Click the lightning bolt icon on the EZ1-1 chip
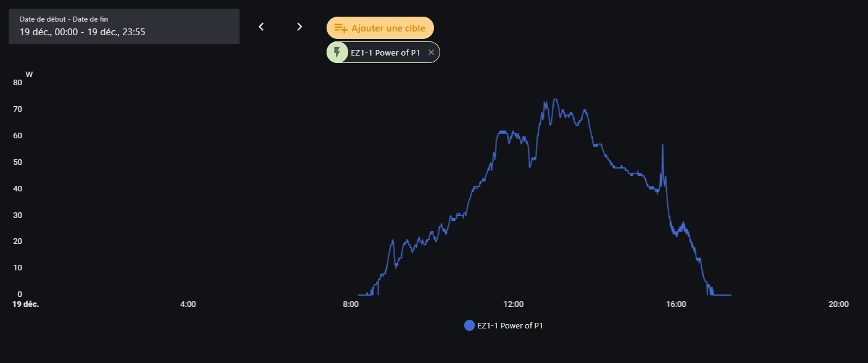This screenshot has height=363, width=868. pos(337,52)
